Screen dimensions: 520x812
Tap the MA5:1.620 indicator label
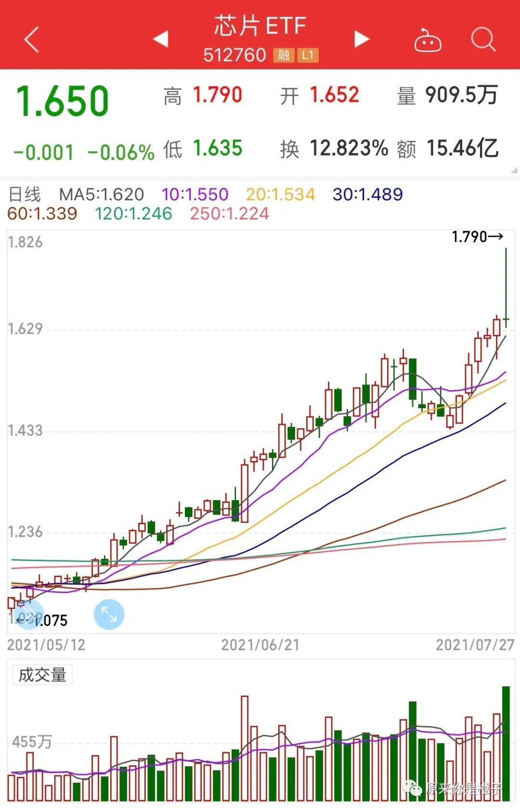click(102, 194)
